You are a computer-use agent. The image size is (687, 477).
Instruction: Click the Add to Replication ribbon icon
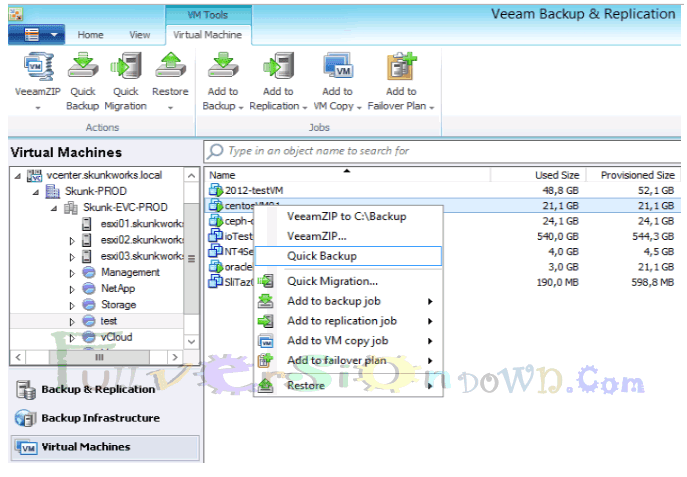click(x=278, y=66)
